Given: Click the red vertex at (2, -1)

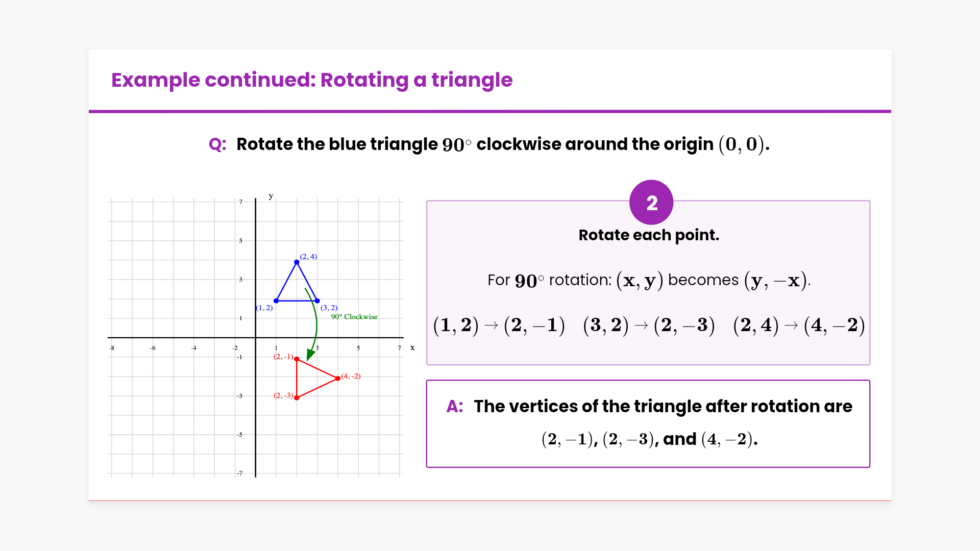Looking at the screenshot, I should click(x=297, y=359).
